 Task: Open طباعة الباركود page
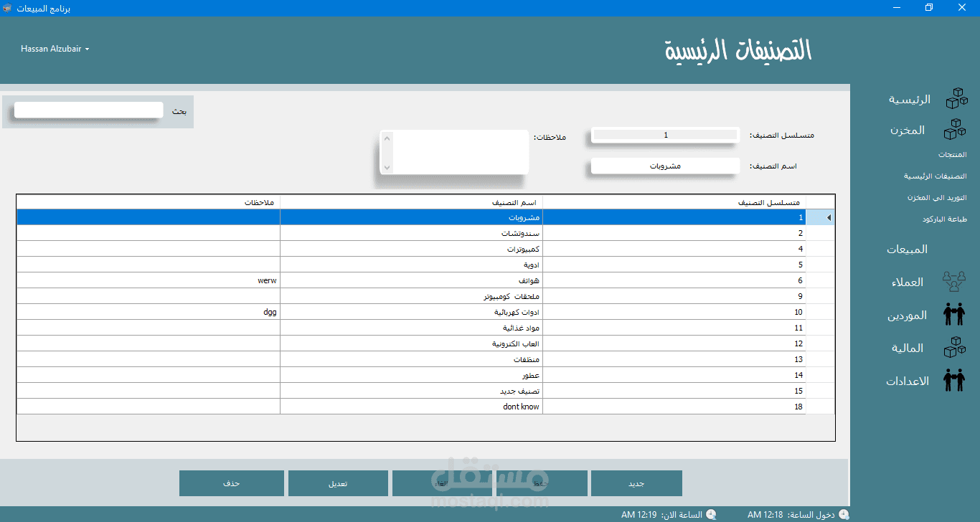click(x=945, y=219)
